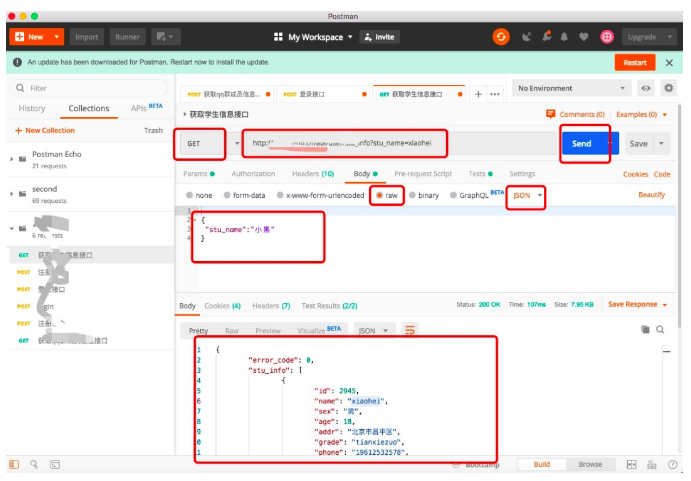This screenshot has height=481, width=691.
Task: Open manage environments gear icon
Action: click(669, 88)
